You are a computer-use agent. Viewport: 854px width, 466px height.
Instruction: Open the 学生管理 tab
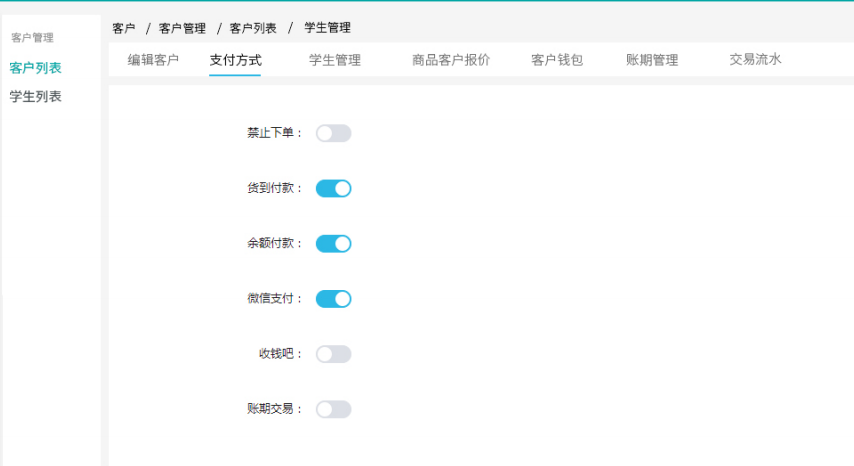[x=335, y=60]
